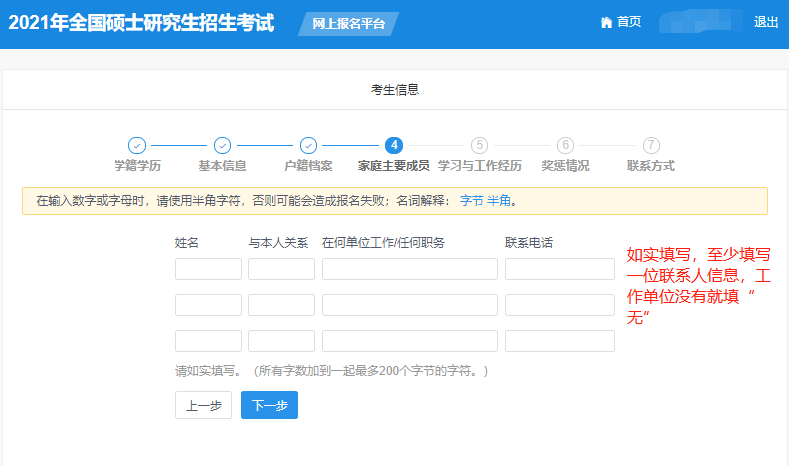Click the step 7 circle icon
This screenshot has width=789, height=466.
(x=651, y=146)
